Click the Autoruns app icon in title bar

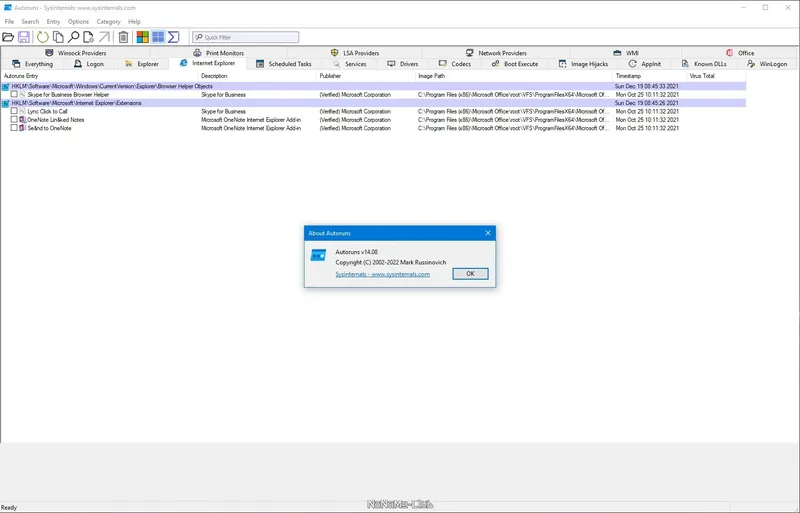(8, 8)
